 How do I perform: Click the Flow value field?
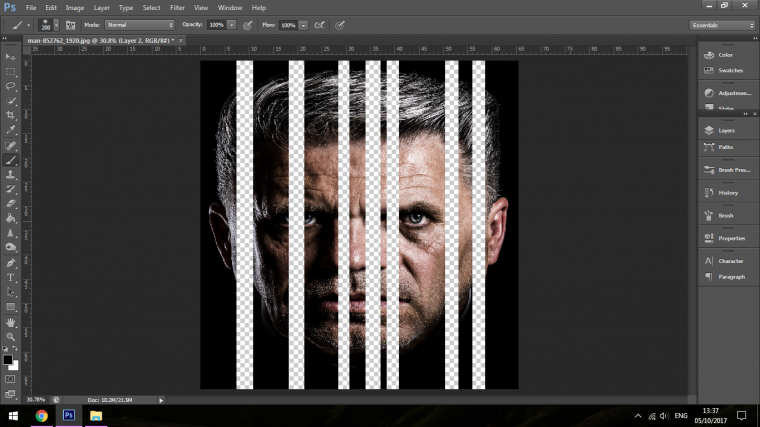pyautogui.click(x=288, y=25)
